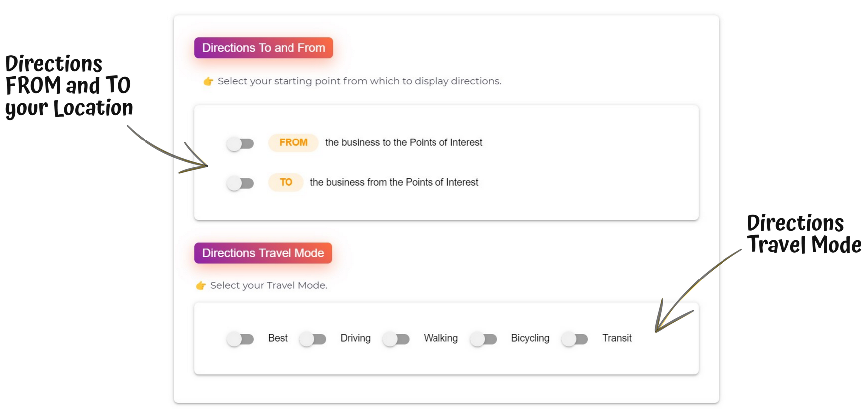This screenshot has height=419, width=868.
Task: Click the gradient 'Directions To and From' header badge
Action: 264,48
